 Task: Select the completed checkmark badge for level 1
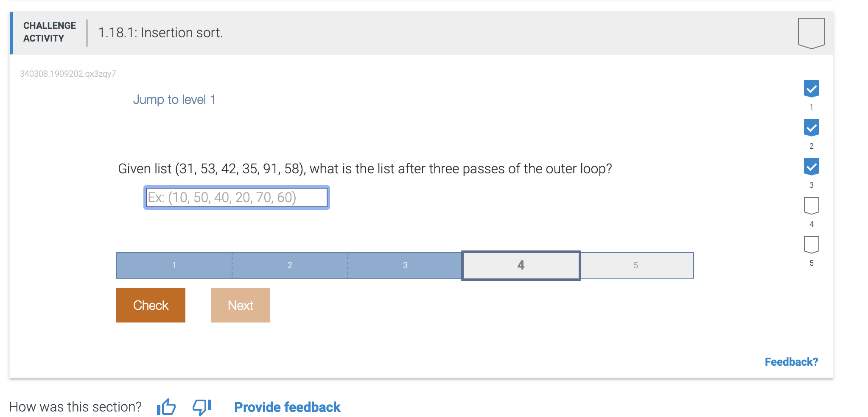coord(811,88)
